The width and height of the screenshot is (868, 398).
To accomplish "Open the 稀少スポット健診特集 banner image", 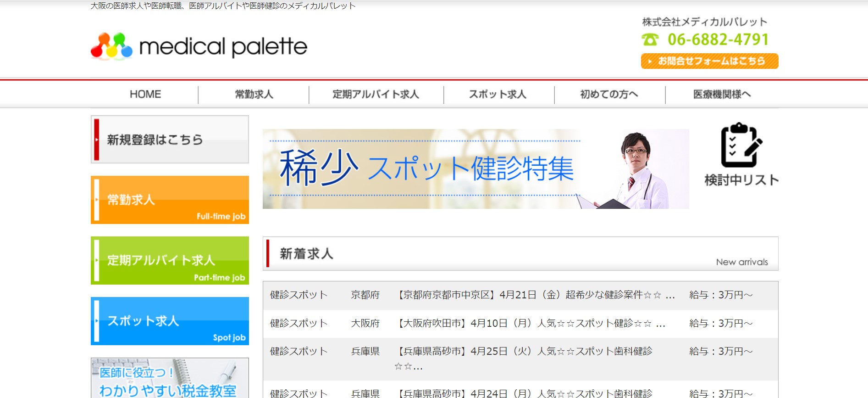I will click(x=475, y=169).
